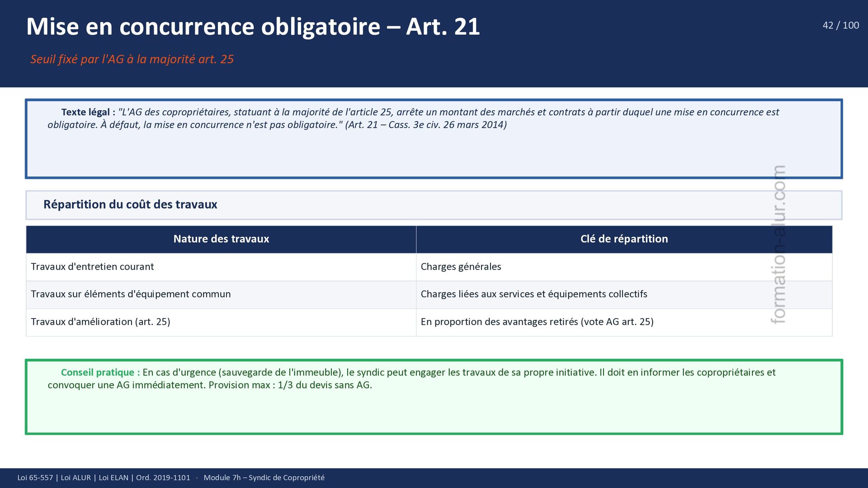Click the footer law references text

(104, 478)
